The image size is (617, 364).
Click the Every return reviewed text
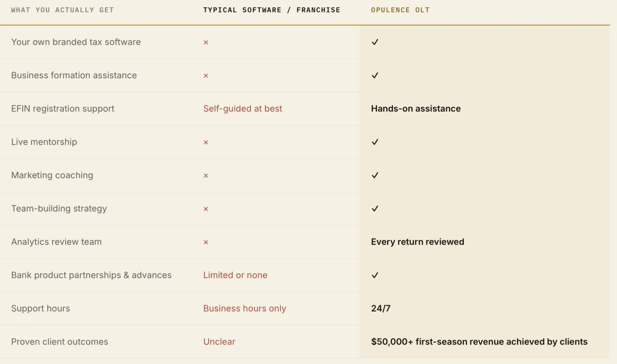point(418,242)
